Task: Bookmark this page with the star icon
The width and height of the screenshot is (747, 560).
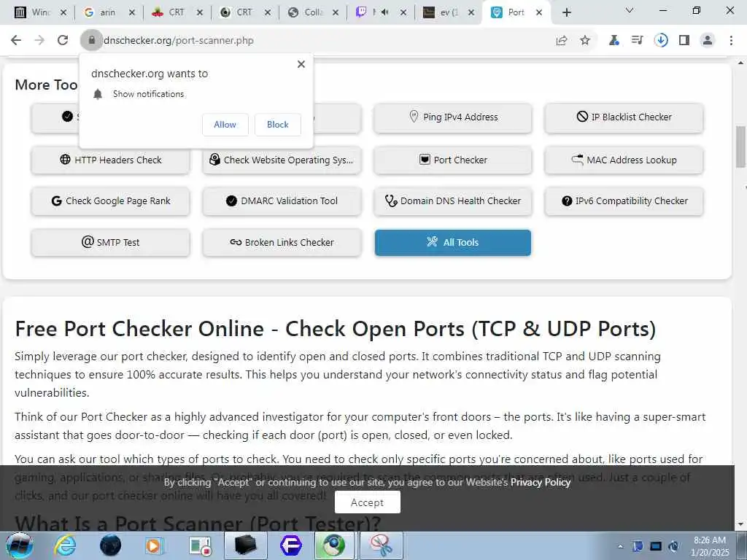Action: click(585, 41)
